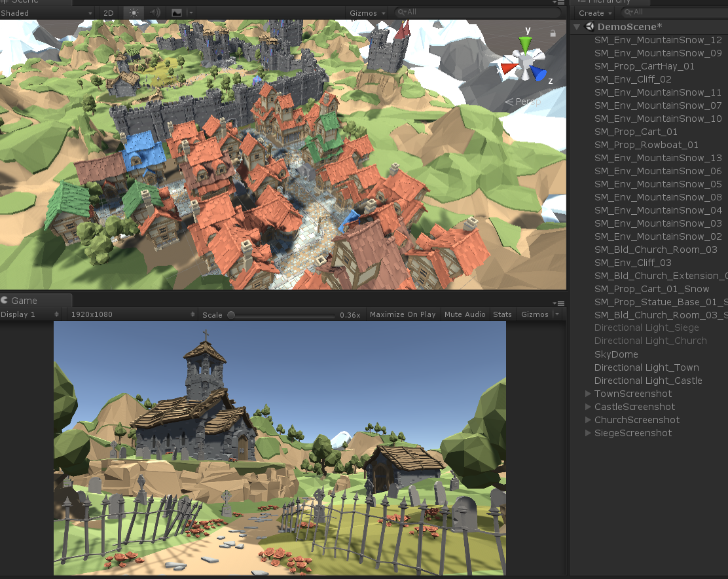Image resolution: width=728 pixels, height=579 pixels.
Task: Toggle Mute Audio in Game view
Action: (465, 314)
